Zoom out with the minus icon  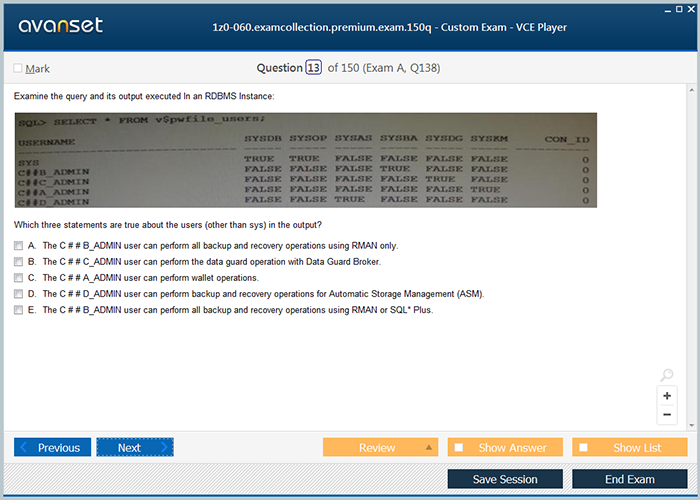coord(667,414)
